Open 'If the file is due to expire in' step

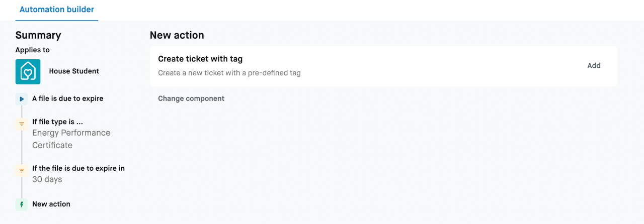pyautogui.click(x=78, y=168)
